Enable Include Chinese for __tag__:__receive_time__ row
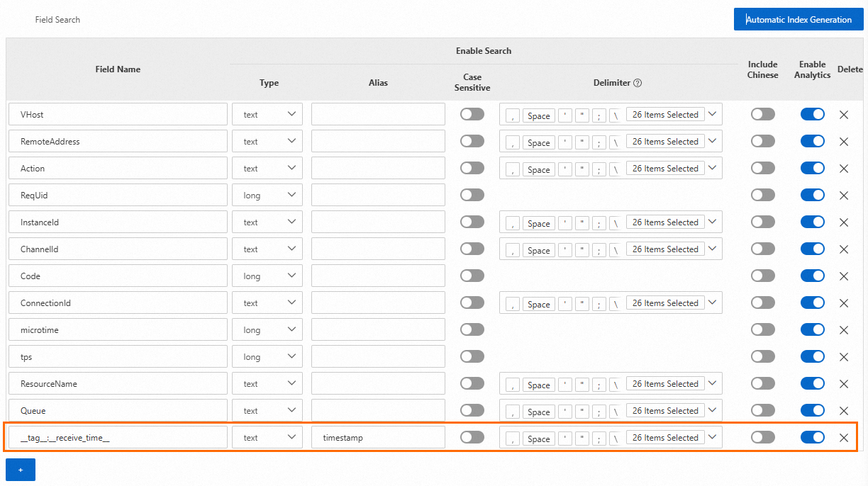 (763, 437)
